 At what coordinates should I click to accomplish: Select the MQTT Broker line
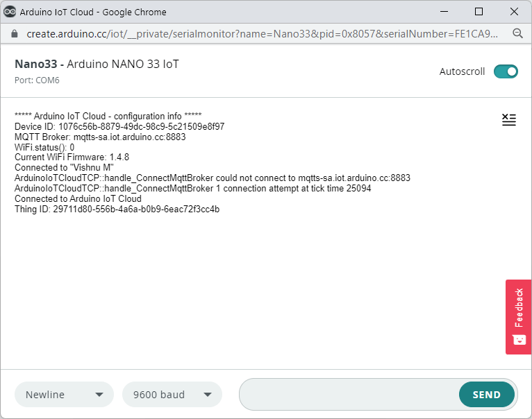(x=100, y=137)
